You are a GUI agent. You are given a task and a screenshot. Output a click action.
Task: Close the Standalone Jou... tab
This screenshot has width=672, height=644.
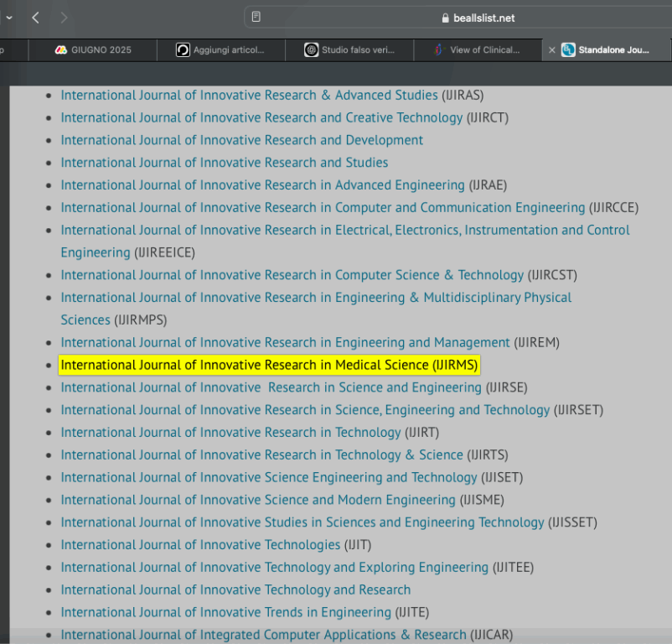[552, 50]
